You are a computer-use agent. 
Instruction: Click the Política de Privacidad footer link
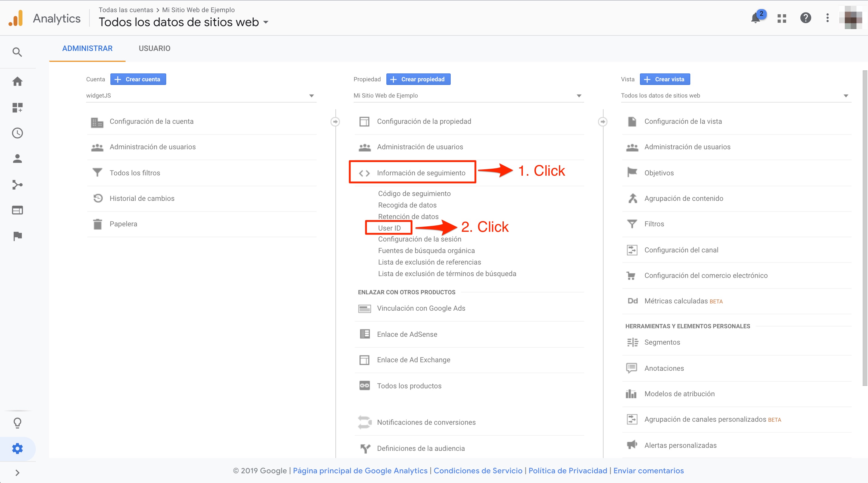pos(567,471)
